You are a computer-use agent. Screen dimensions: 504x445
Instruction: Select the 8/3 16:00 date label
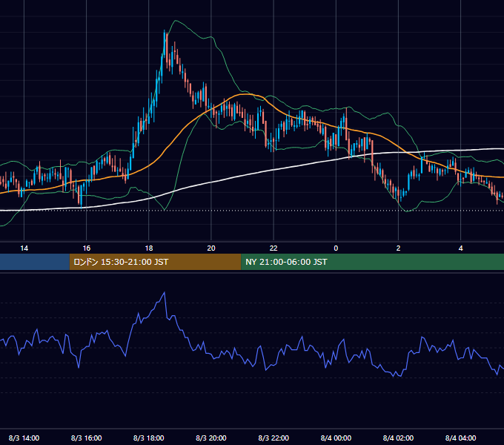click(x=87, y=438)
